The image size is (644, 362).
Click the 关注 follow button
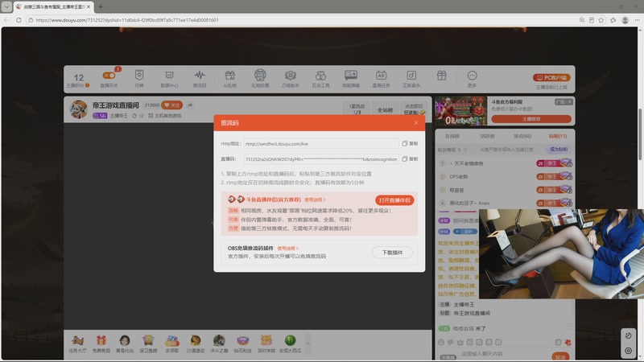[x=172, y=105]
